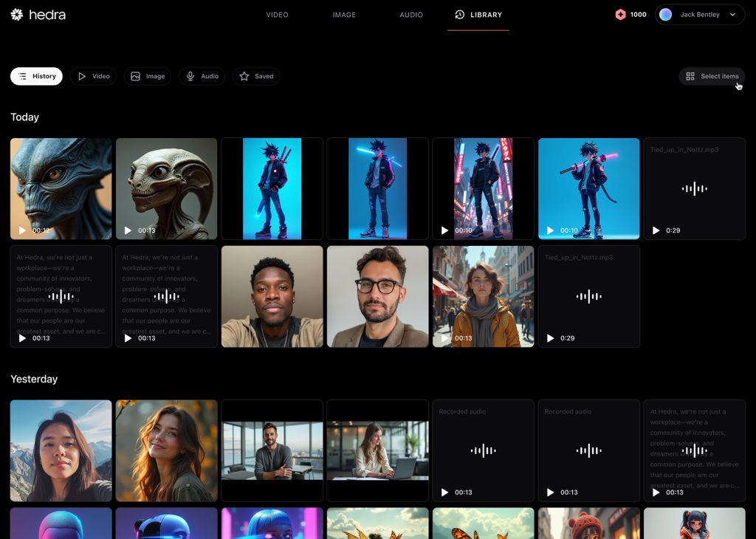Filter library by Image
Screen dimensions: 756x539
pos(148,76)
